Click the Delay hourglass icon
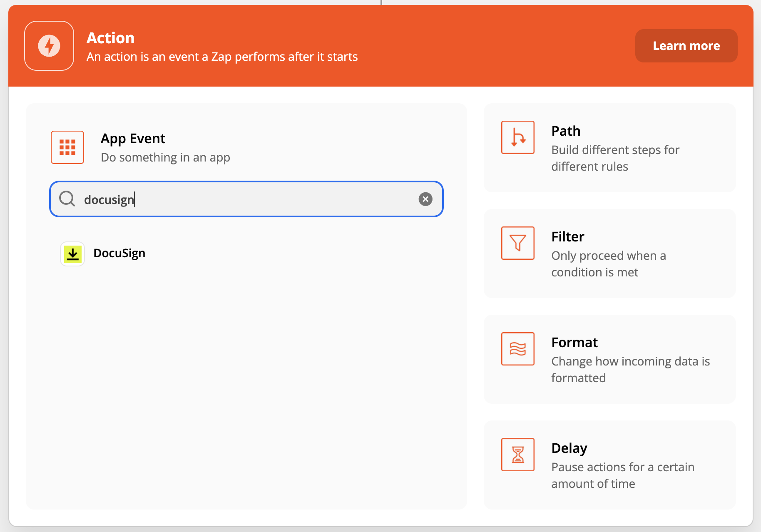This screenshot has height=532, width=761. 517,455
